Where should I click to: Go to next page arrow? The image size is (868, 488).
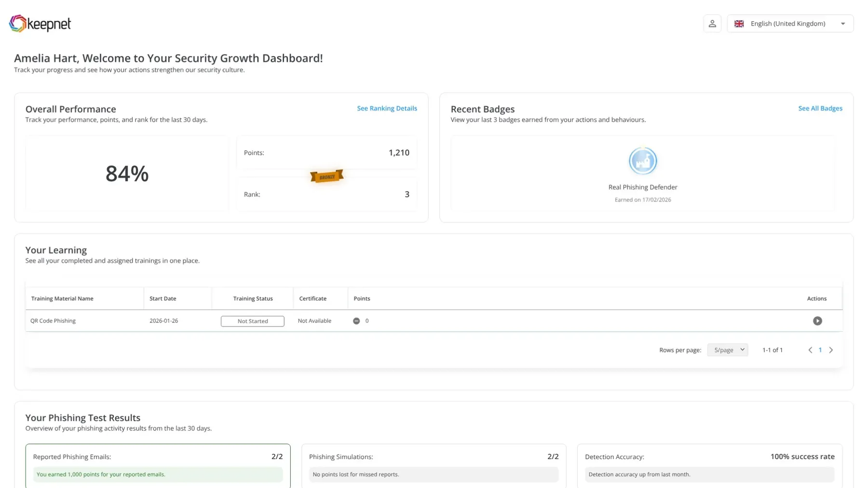[830, 350]
